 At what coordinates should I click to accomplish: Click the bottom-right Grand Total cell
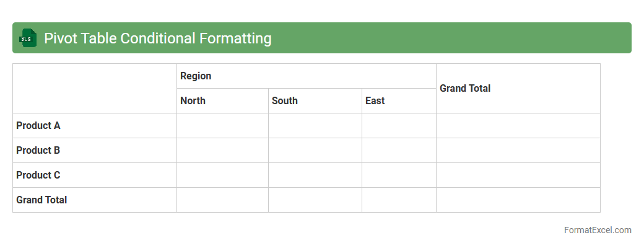tap(518, 200)
